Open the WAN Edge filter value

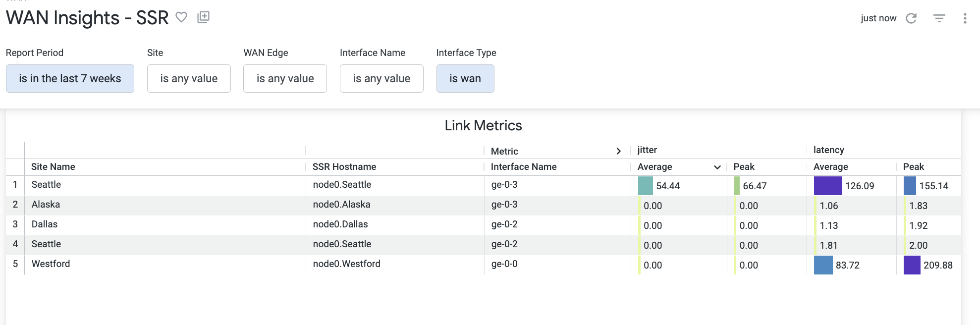[285, 78]
